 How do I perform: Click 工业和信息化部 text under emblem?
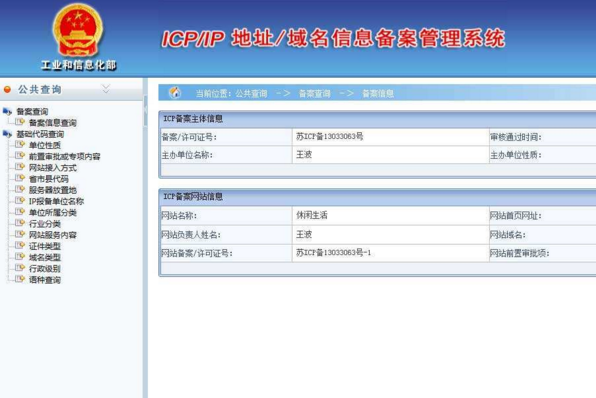(79, 65)
